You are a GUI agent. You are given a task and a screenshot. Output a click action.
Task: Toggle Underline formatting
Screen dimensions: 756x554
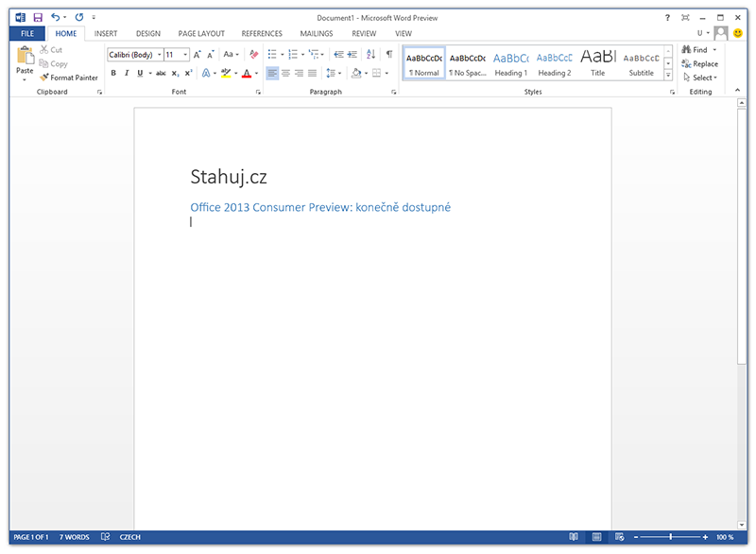[140, 74]
